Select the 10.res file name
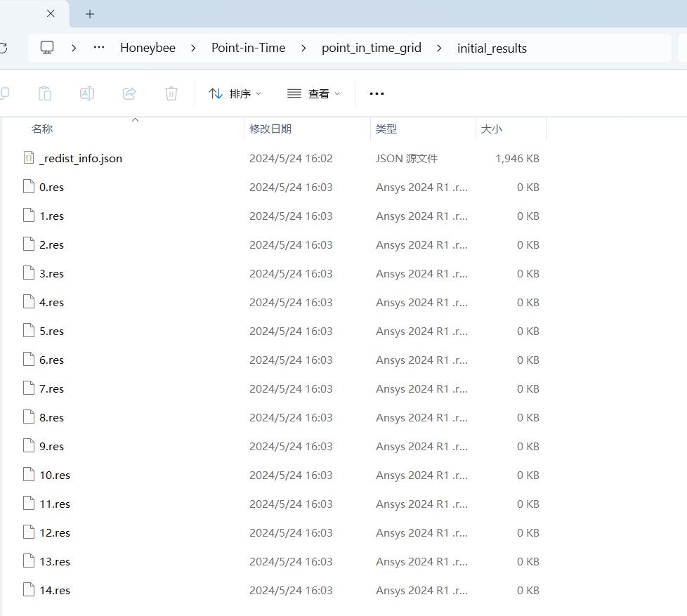Viewport: 687px width, 616px height. pos(55,475)
